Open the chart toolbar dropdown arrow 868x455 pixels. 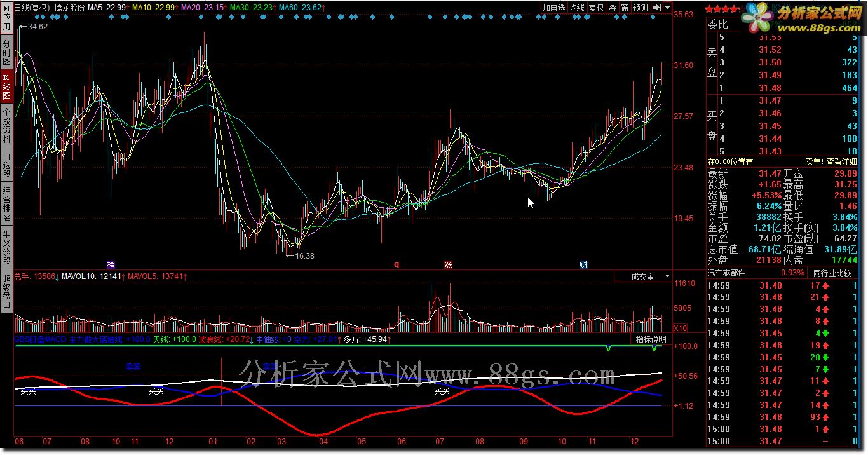pyautogui.click(x=667, y=8)
